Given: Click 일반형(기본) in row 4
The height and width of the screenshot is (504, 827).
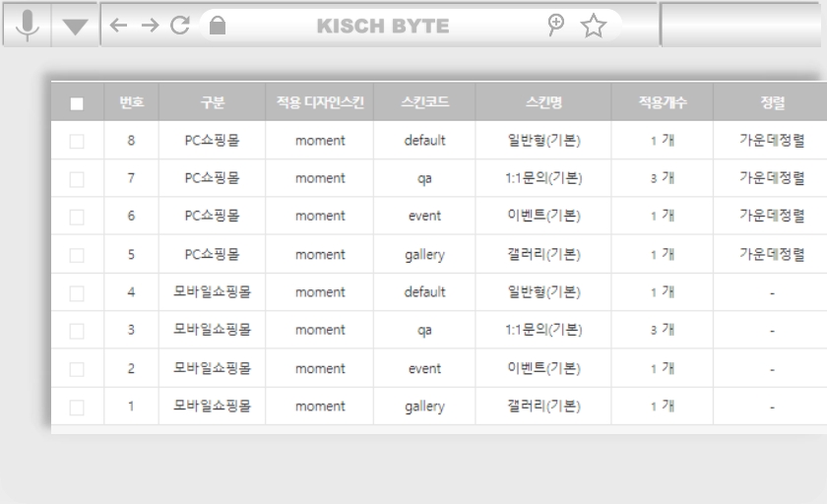Looking at the screenshot, I should tap(543, 292).
